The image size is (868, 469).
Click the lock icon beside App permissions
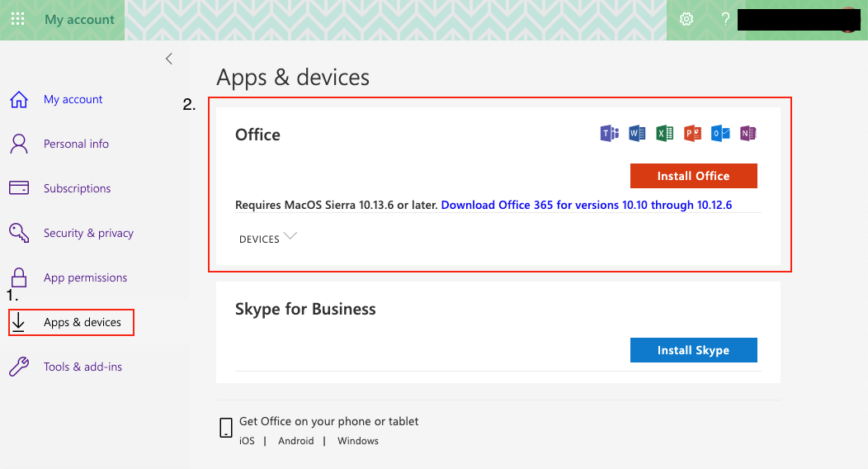click(19, 277)
